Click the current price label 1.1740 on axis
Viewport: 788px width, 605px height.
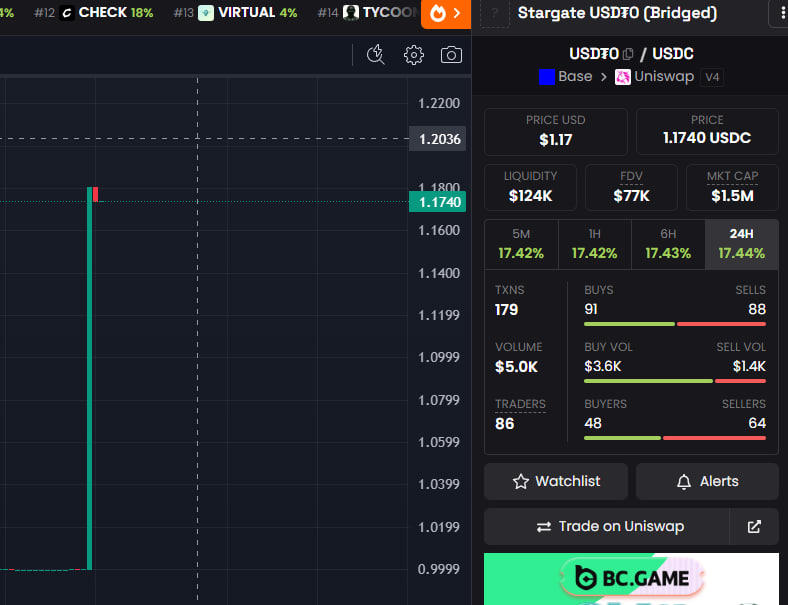tap(438, 202)
